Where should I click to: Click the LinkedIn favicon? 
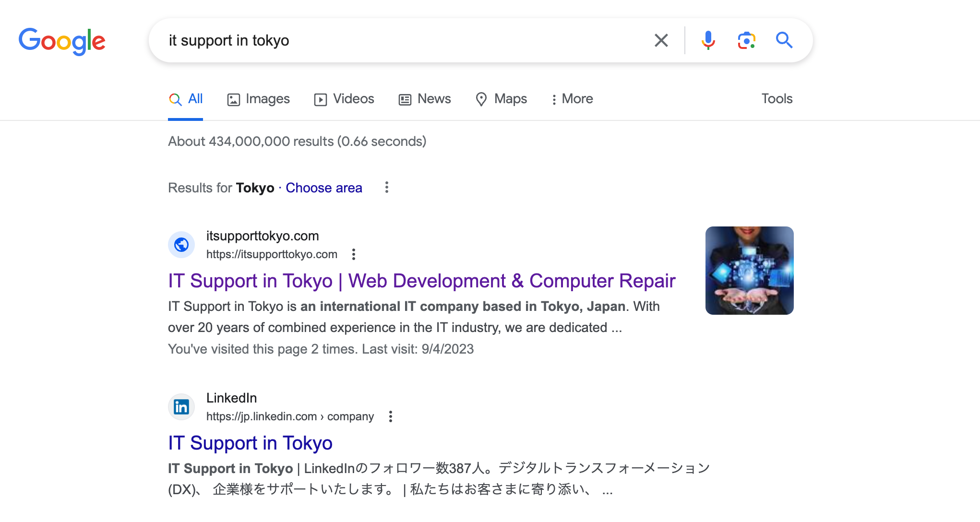pyautogui.click(x=181, y=407)
